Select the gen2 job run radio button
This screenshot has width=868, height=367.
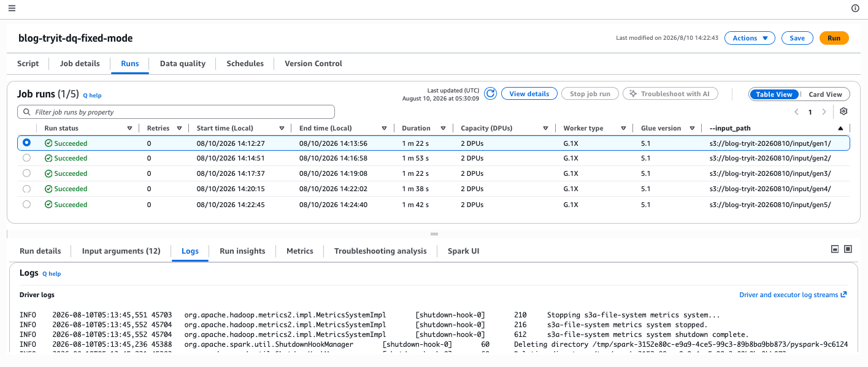click(x=26, y=158)
